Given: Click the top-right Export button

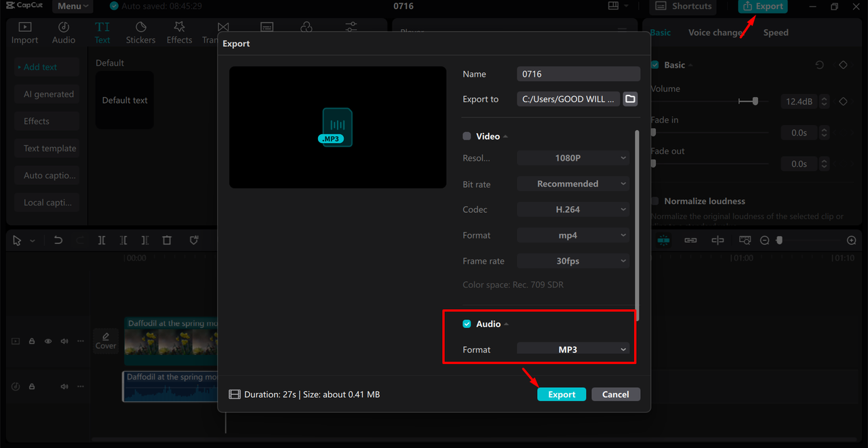Looking at the screenshot, I should point(763,6).
